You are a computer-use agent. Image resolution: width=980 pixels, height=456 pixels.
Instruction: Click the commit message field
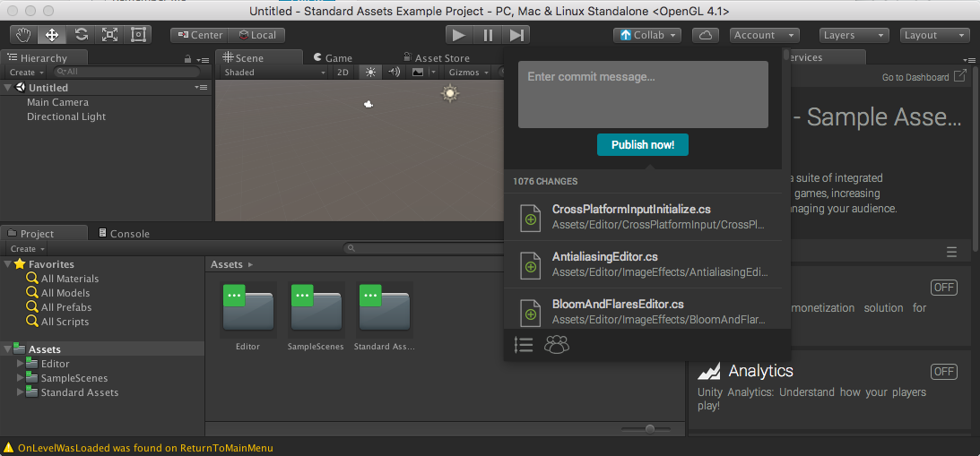tap(643, 94)
